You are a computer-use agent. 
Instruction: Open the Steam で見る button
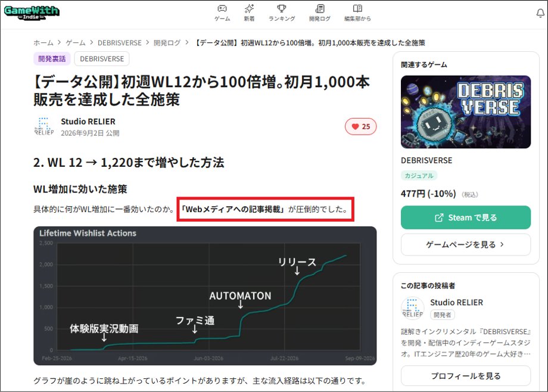[x=466, y=217]
